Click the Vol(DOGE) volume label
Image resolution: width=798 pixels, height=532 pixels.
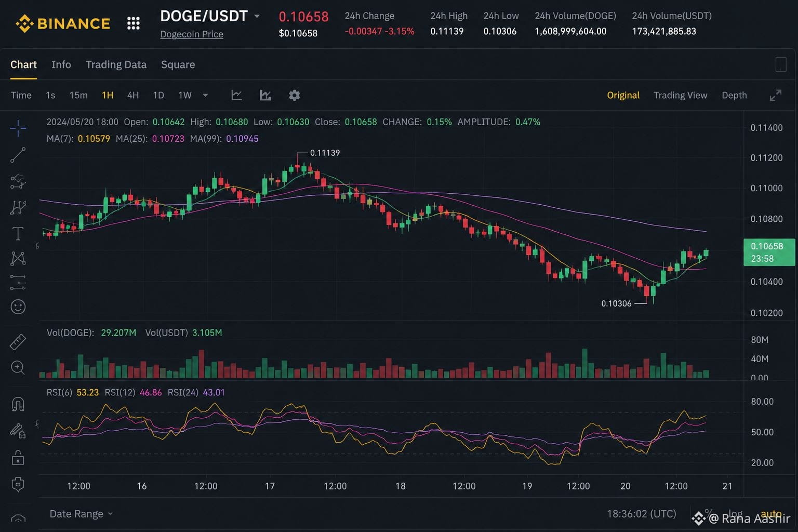[70, 332]
